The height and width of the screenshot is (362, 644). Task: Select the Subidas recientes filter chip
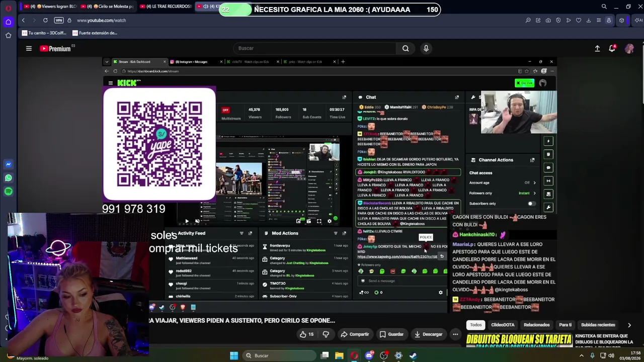[598, 325]
